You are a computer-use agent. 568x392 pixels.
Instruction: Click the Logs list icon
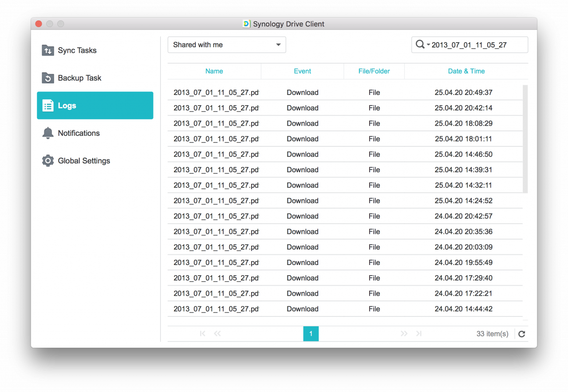pos(48,106)
